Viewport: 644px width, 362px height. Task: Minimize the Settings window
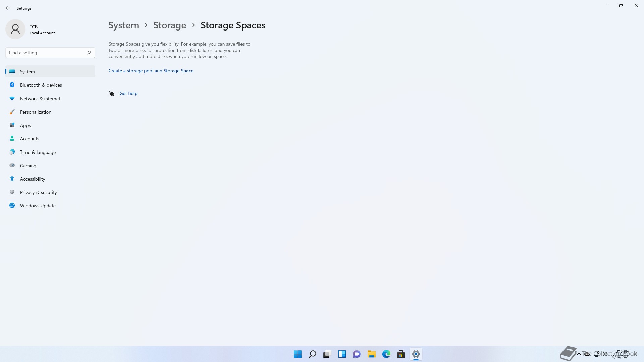click(605, 5)
